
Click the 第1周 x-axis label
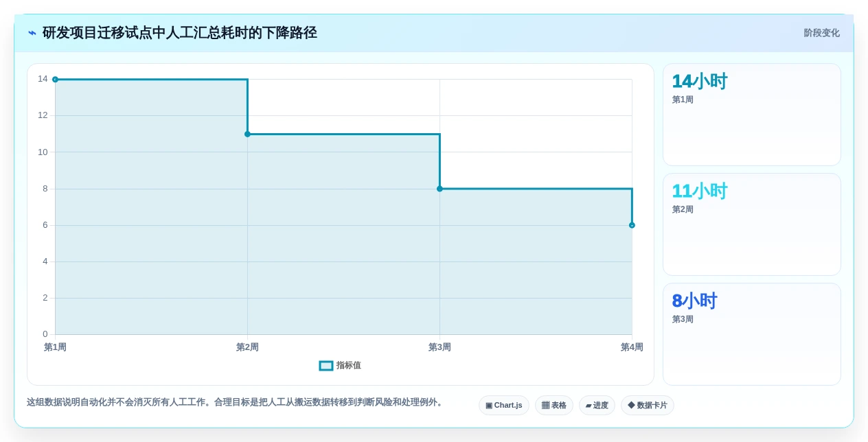point(55,347)
